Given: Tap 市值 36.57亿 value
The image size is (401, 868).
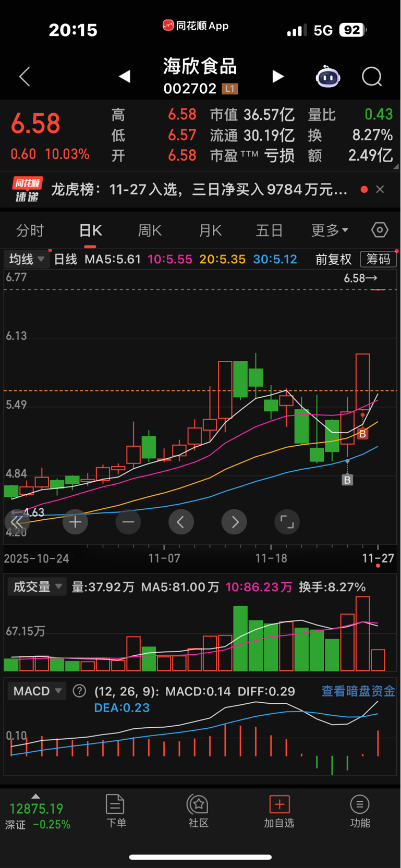Looking at the screenshot, I should (x=252, y=115).
